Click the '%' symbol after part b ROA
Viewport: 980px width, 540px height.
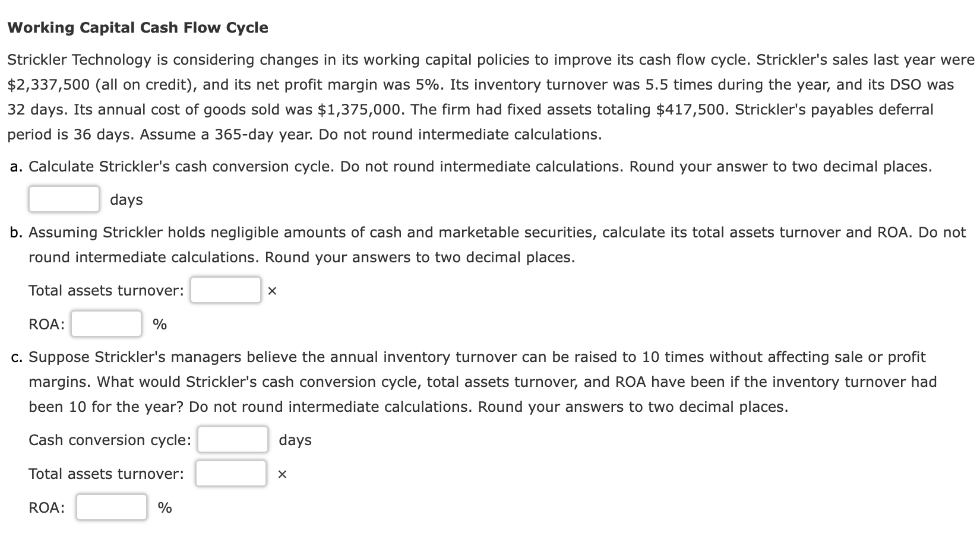[159, 324]
